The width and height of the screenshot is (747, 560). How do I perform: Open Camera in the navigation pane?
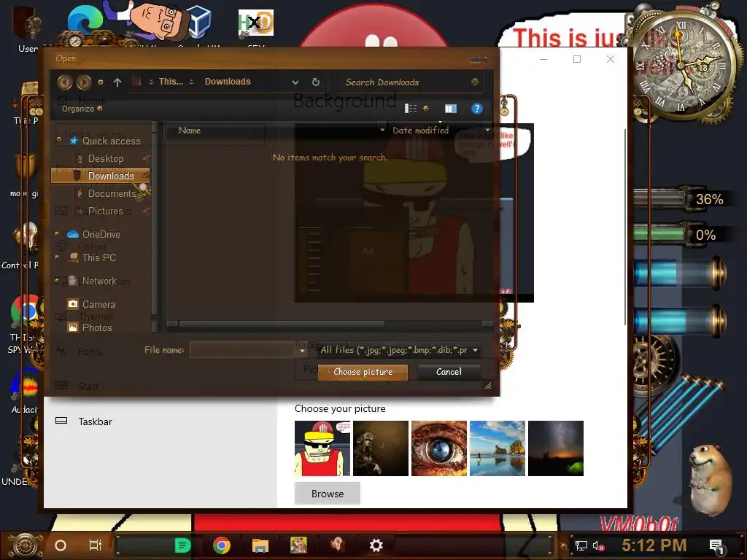pyautogui.click(x=98, y=304)
